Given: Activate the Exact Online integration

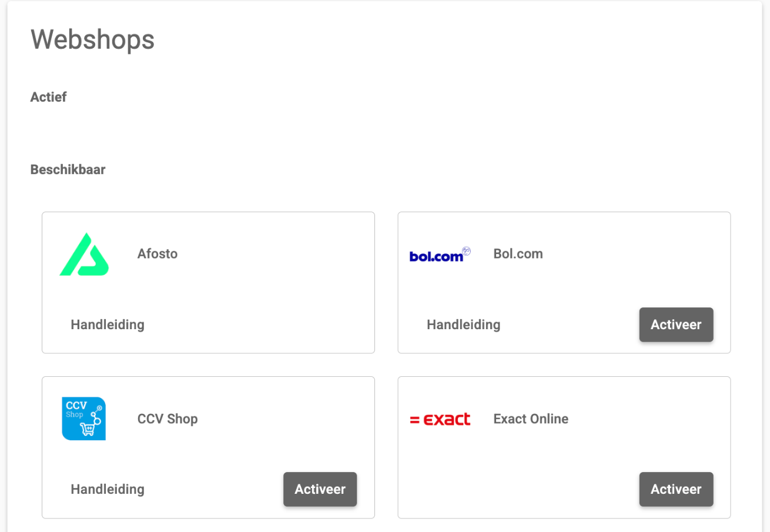Looking at the screenshot, I should click(x=676, y=489).
